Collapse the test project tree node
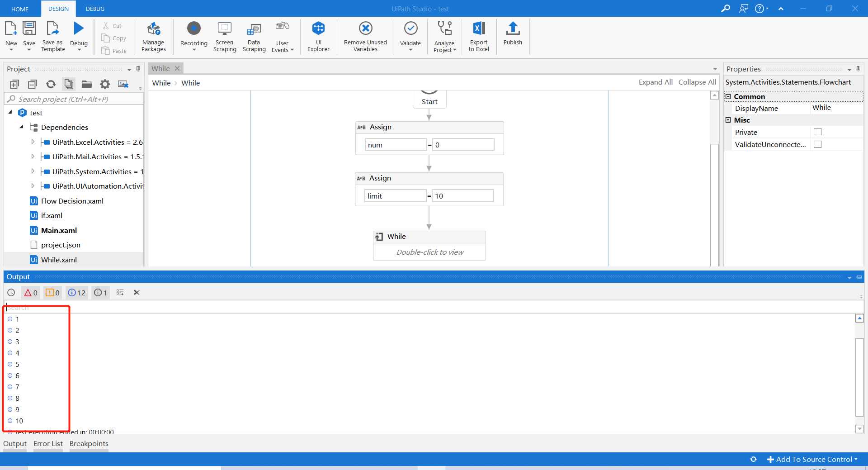This screenshot has width=868, height=470. click(x=10, y=112)
